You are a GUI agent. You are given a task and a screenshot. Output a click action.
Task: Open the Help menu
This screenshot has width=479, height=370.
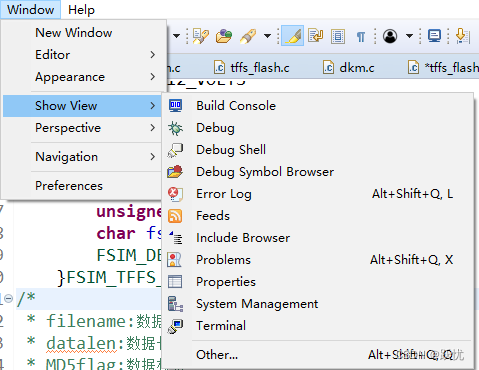point(81,9)
